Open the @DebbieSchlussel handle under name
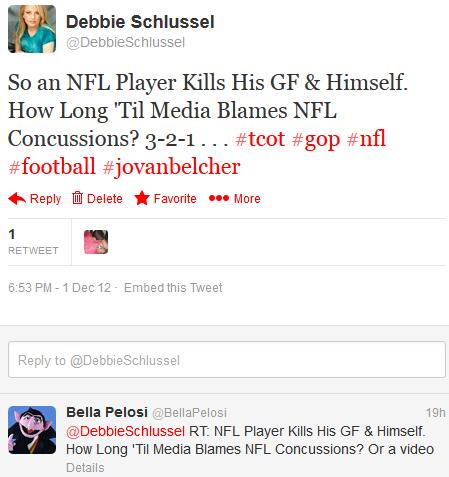Screen dimensions: 449x477 [125, 42]
